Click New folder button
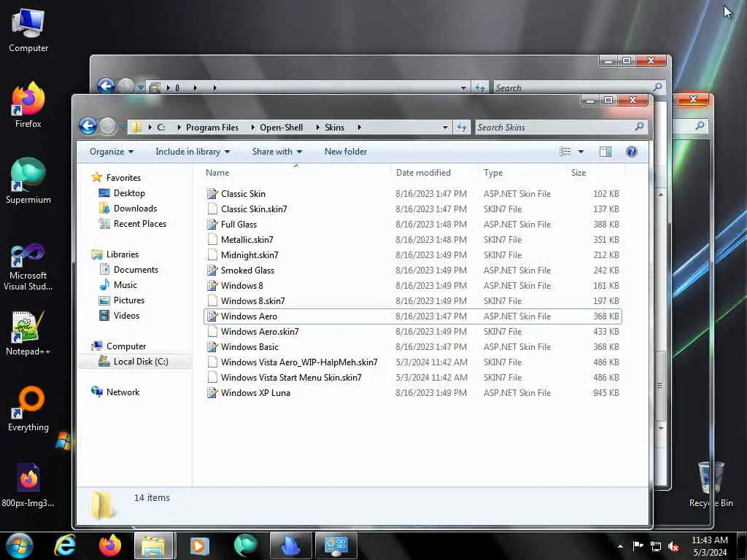 tap(345, 152)
